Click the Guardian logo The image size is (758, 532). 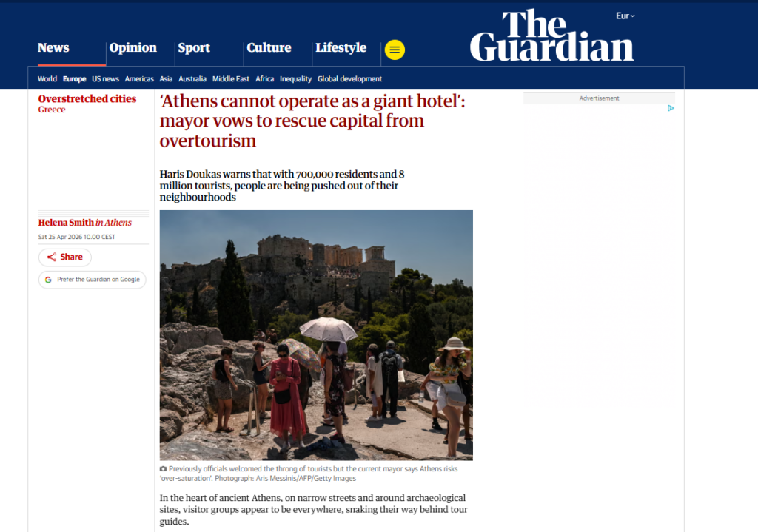click(551, 36)
